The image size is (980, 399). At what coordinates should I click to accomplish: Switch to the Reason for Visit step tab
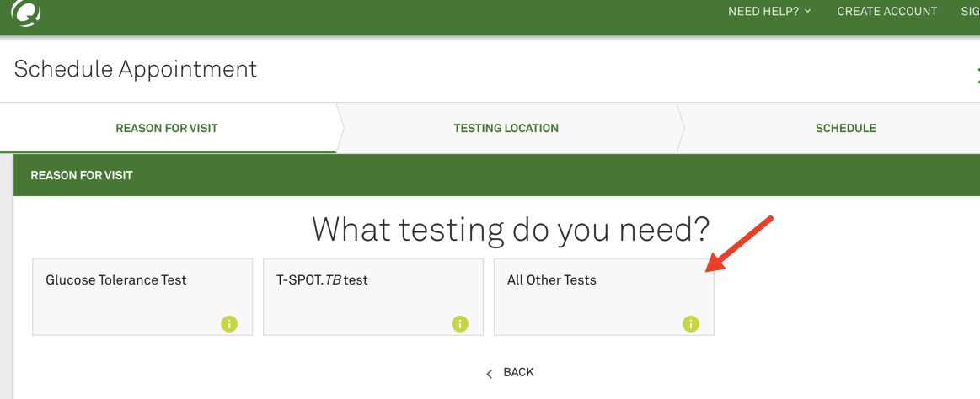[167, 129]
